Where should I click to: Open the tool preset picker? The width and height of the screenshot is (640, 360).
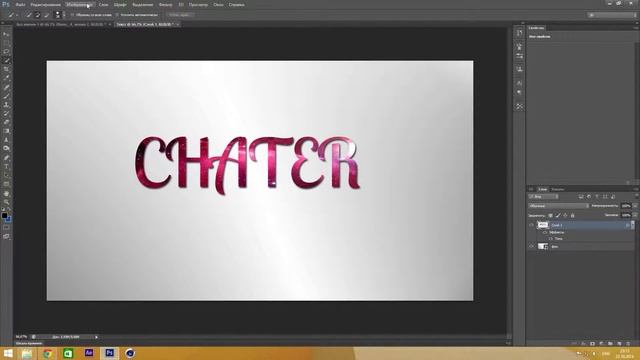click(13, 15)
